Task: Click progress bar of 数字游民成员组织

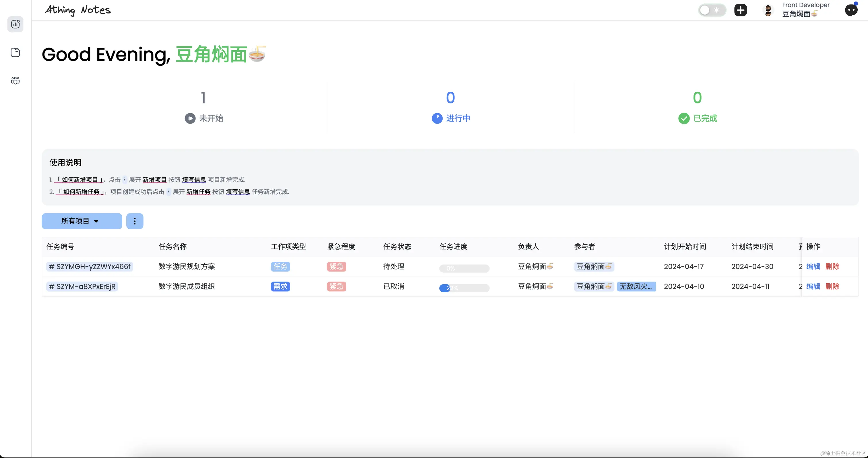Action: 464,288
